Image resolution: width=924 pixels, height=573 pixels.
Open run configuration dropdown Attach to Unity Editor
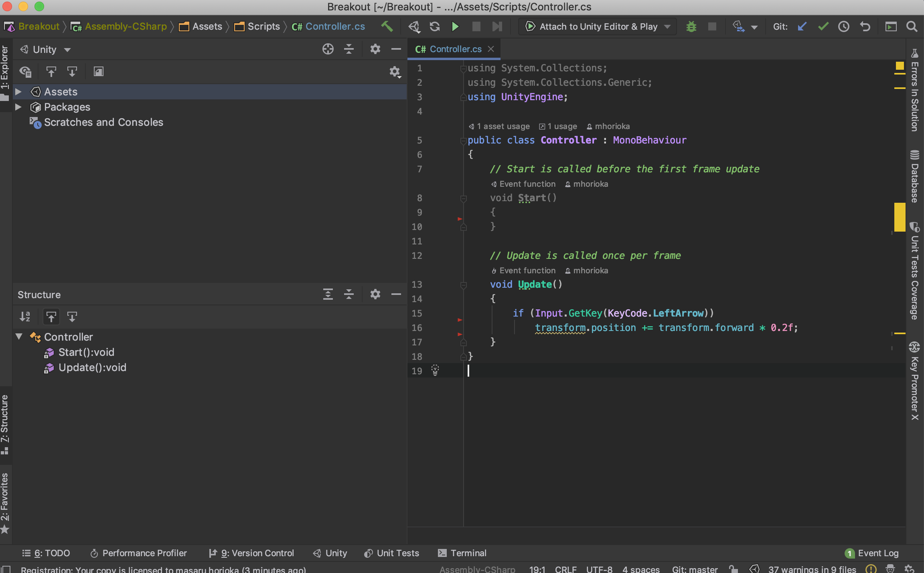coord(598,26)
